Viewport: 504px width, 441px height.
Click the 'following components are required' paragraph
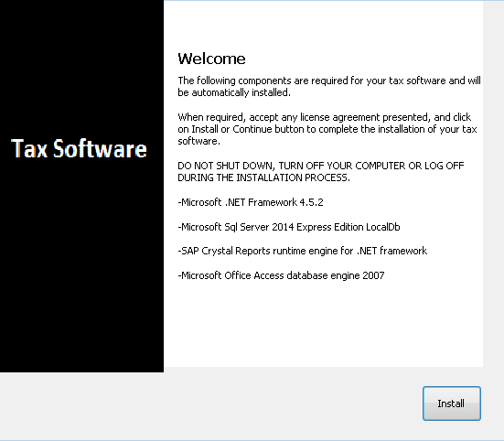point(329,87)
